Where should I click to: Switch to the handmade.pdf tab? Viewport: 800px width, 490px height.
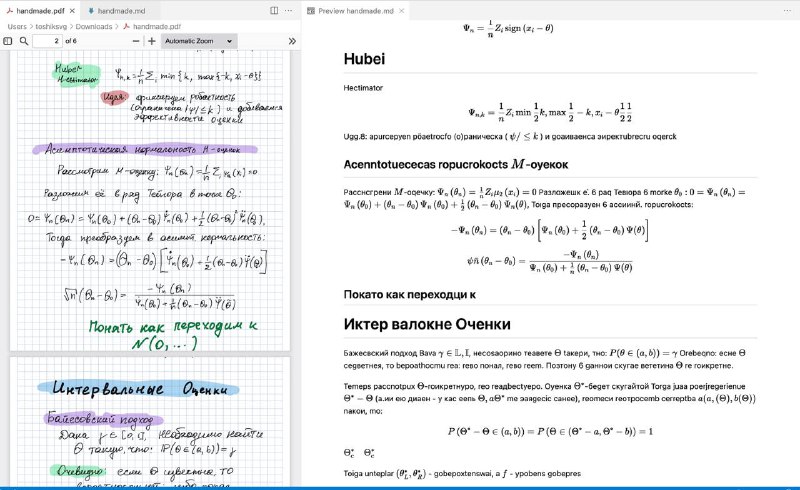point(40,11)
